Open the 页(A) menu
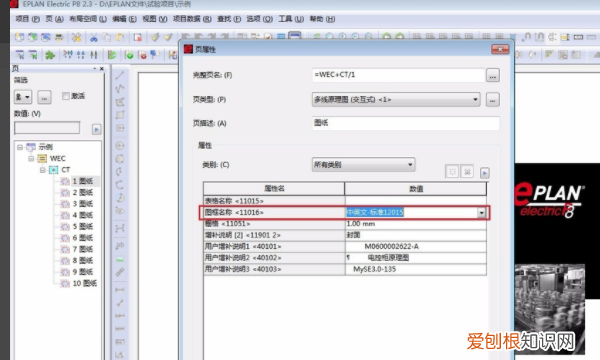600x360 pixels. coord(55,19)
